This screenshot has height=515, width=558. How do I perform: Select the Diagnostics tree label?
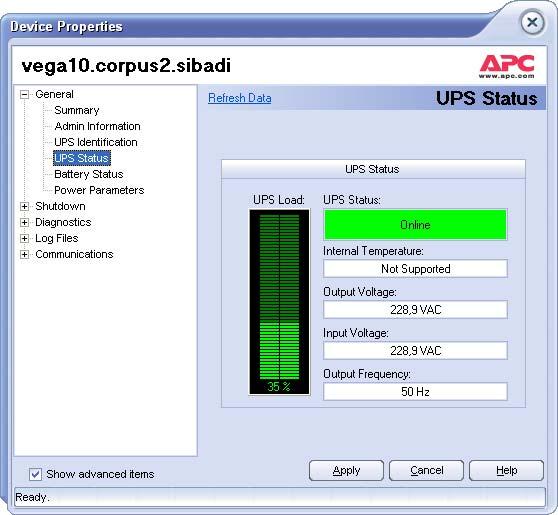(63, 222)
